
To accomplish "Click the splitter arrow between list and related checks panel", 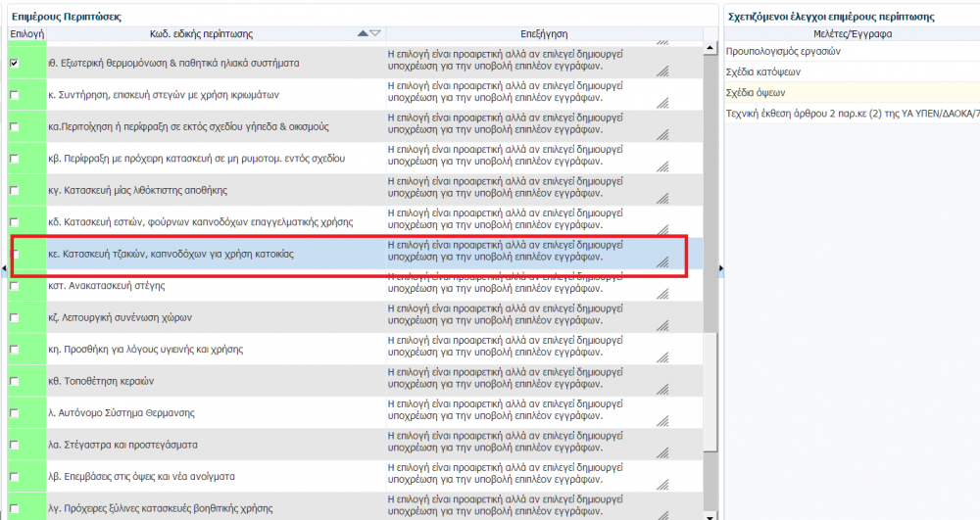I will coord(720,269).
